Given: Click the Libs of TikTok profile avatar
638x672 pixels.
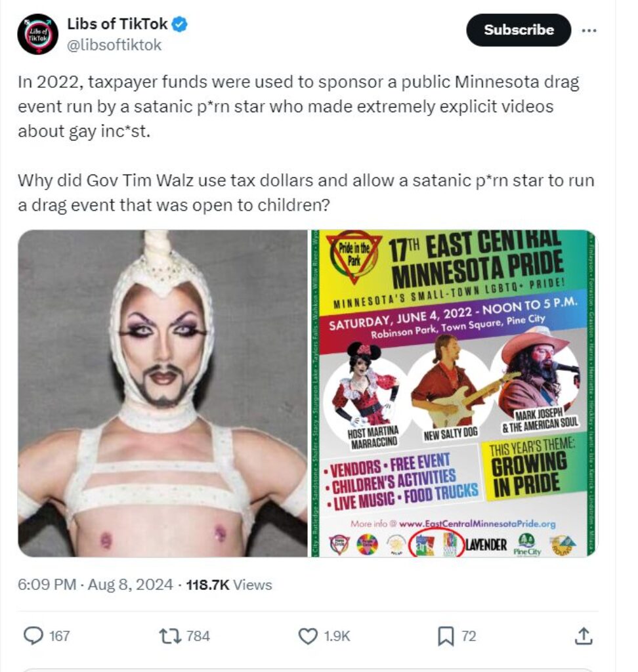Looking at the screenshot, I should click(x=37, y=34).
